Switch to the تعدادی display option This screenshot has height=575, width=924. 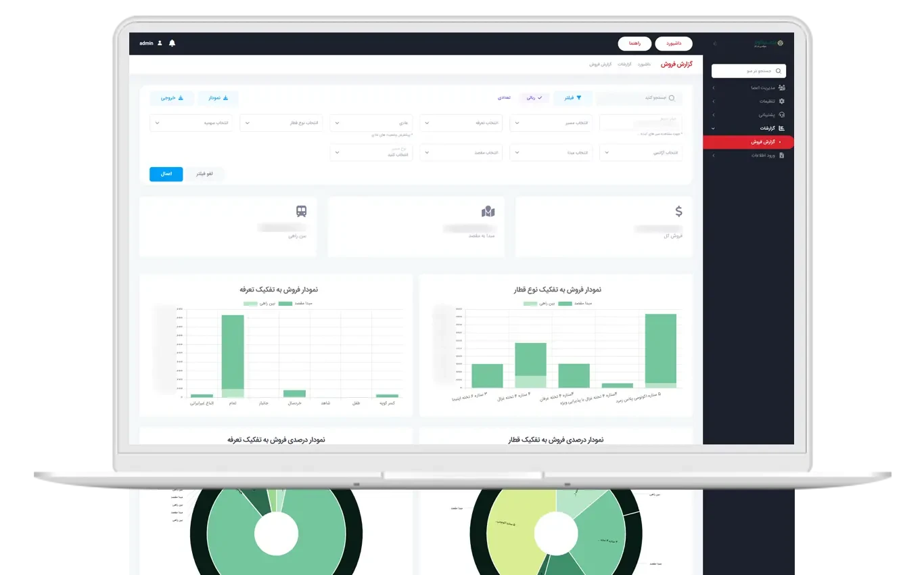click(x=505, y=98)
